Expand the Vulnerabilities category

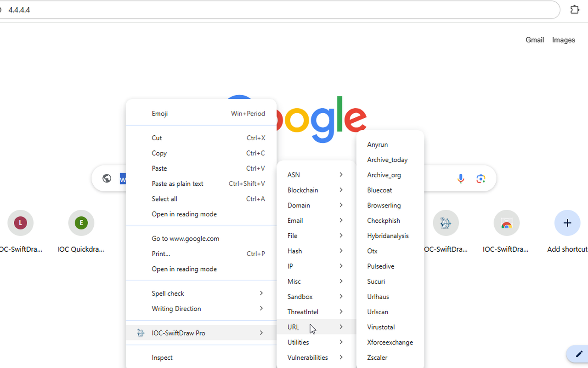316,357
